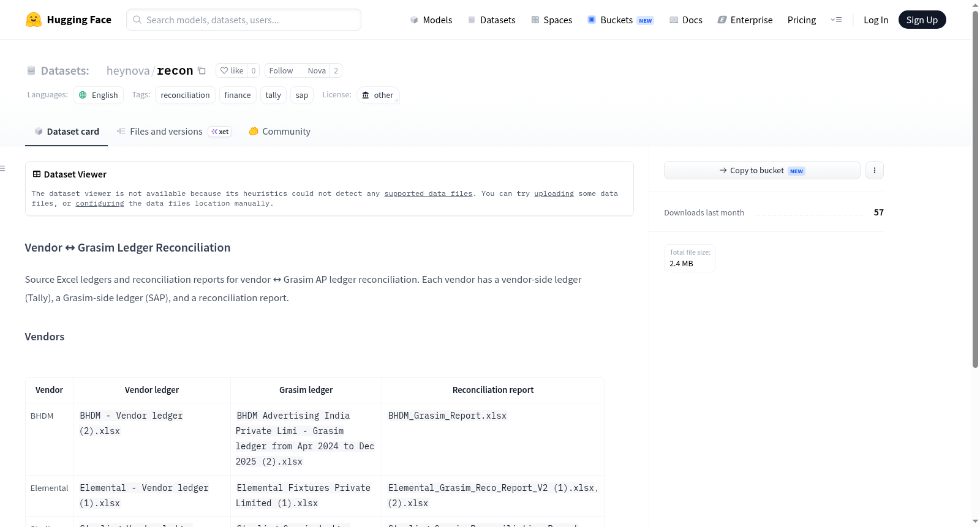Expand the table of contents sidebar icon
The width and height of the screenshot is (980, 527).
[x=2, y=168]
